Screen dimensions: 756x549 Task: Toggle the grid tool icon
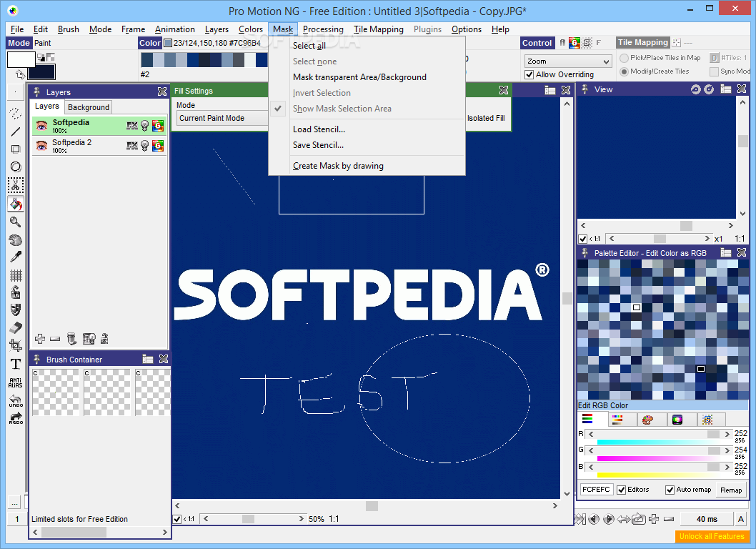[x=16, y=275]
